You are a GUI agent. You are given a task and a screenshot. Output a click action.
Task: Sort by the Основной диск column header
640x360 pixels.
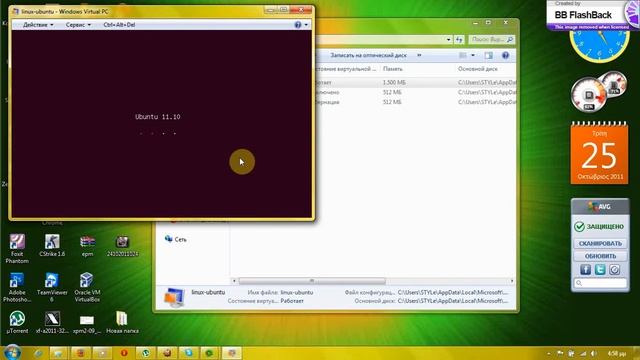coord(478,69)
